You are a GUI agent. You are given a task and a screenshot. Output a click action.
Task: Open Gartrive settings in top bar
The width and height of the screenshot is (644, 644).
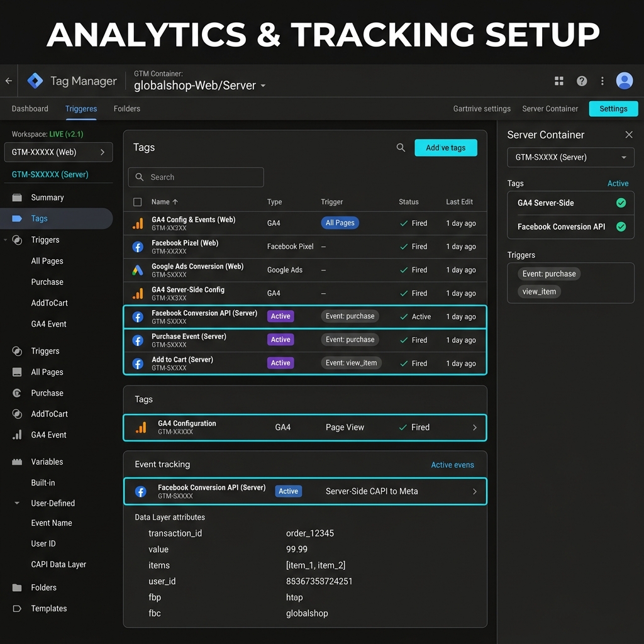482,109
